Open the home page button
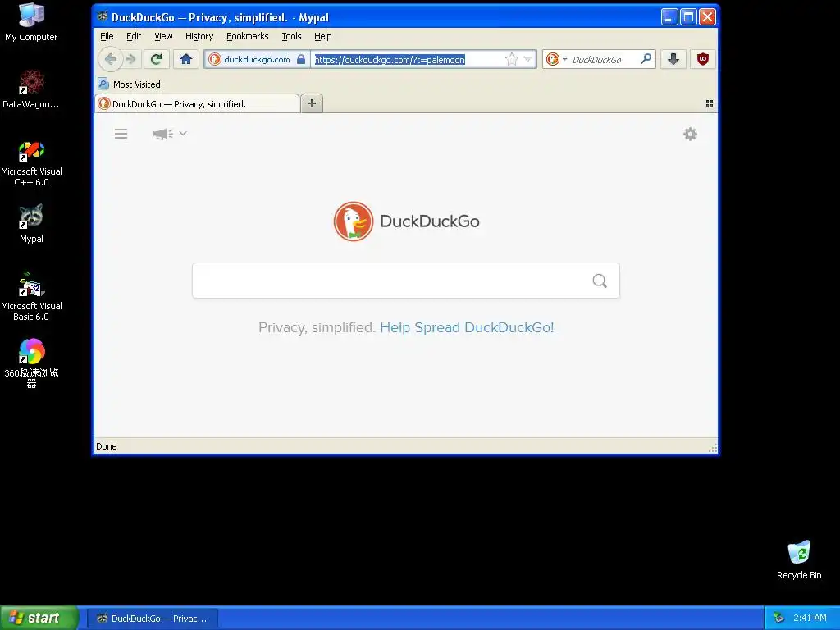The image size is (840, 630). (186, 59)
